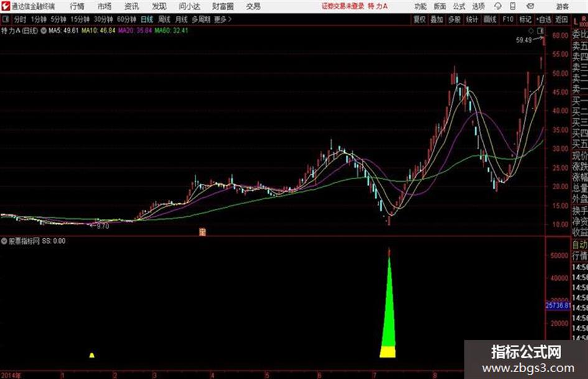Click the R icon in right panel header

pos(584,19)
